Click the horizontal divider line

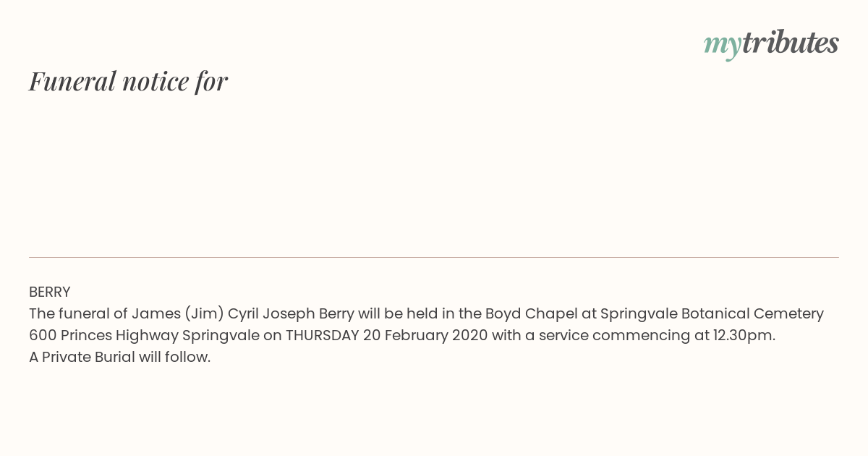(434, 257)
